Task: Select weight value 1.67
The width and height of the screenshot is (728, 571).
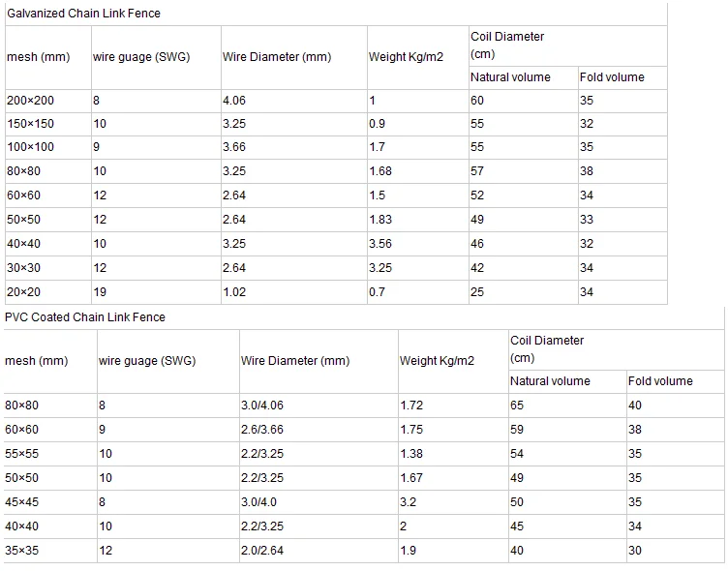Action: 411,477
